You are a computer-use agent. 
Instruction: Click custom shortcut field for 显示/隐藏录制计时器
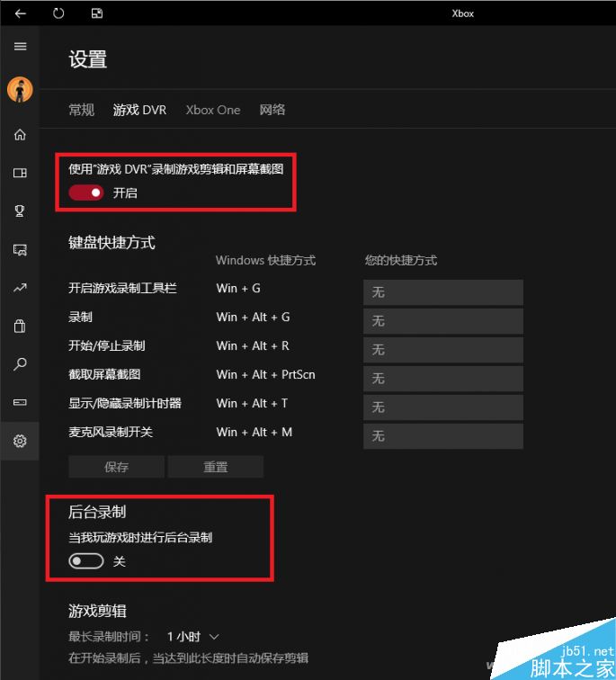pos(443,407)
